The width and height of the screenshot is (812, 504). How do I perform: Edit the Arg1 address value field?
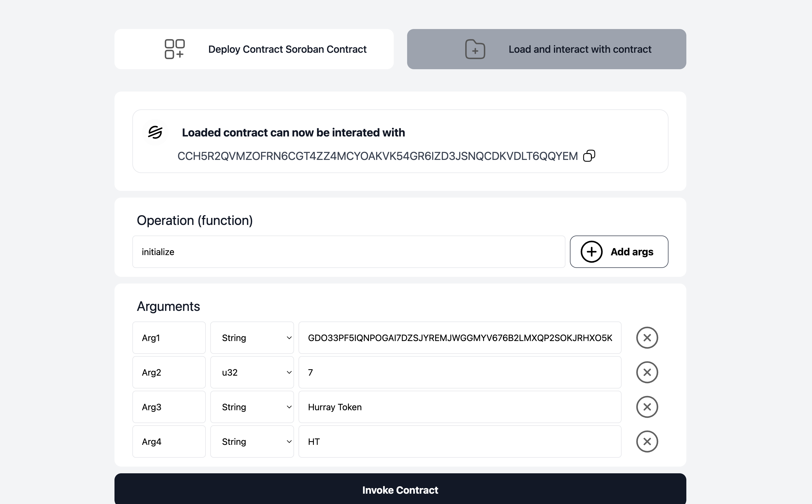(460, 338)
